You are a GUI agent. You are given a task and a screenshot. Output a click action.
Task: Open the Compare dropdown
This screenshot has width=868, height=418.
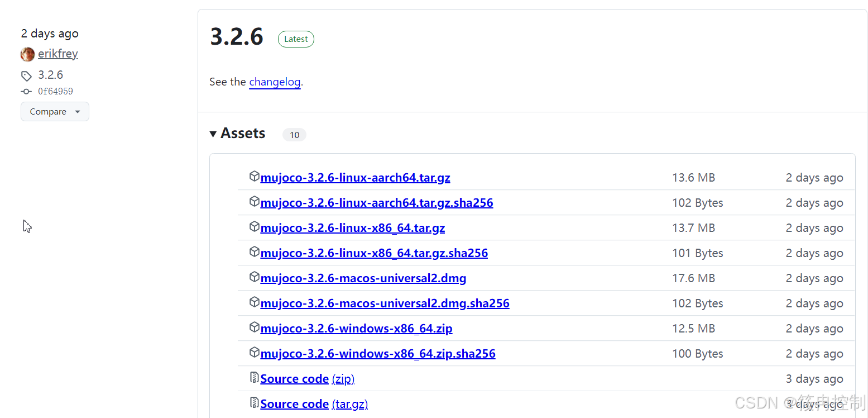tap(55, 112)
